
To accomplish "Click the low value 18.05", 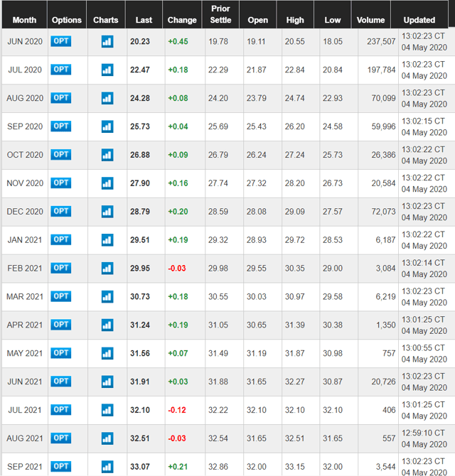I will click(x=333, y=42).
